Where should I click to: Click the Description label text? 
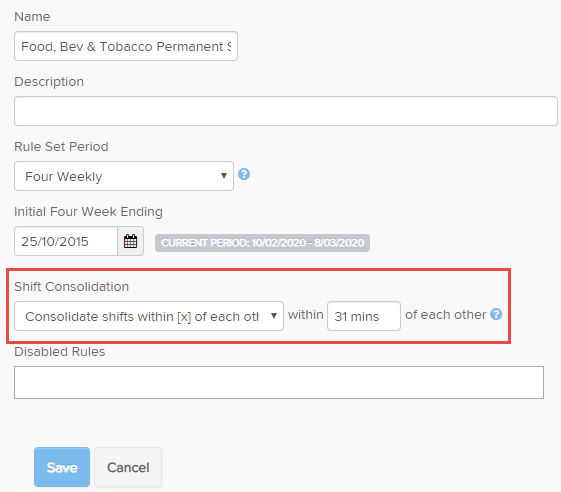(49, 82)
